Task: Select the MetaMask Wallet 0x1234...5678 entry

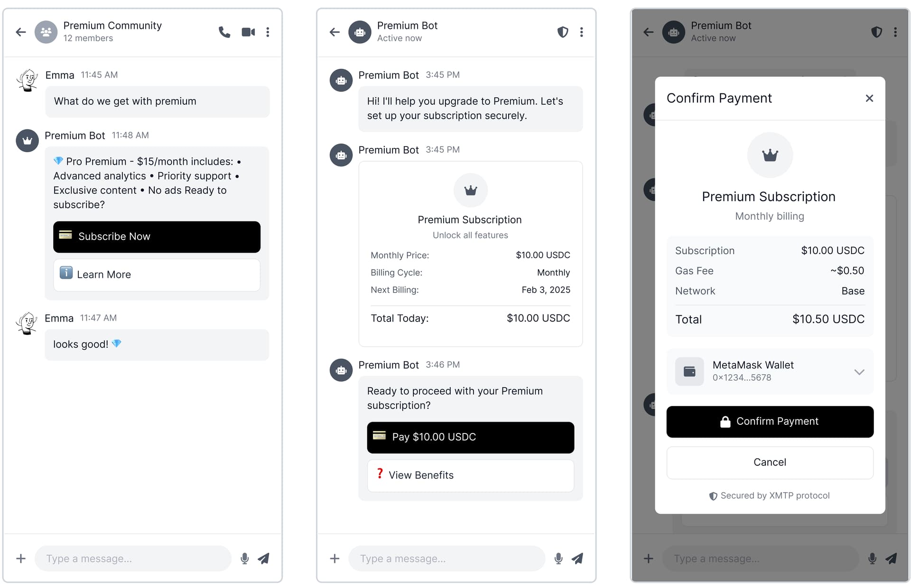Action: pyautogui.click(x=770, y=372)
